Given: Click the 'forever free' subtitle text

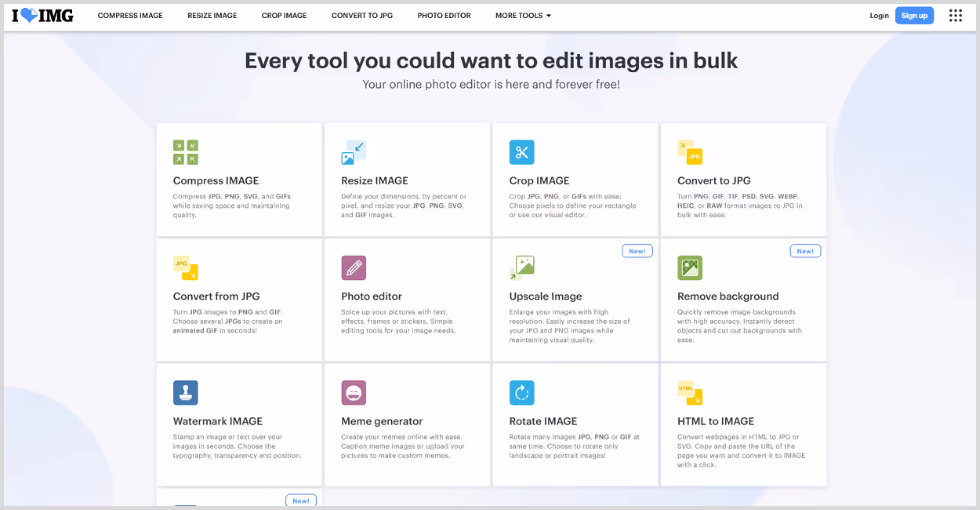Looking at the screenshot, I should (x=491, y=84).
